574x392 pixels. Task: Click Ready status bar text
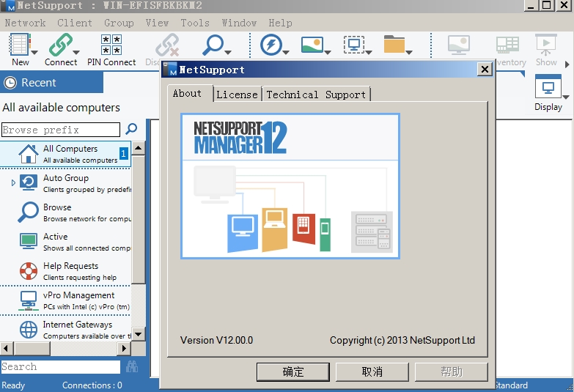click(x=13, y=385)
